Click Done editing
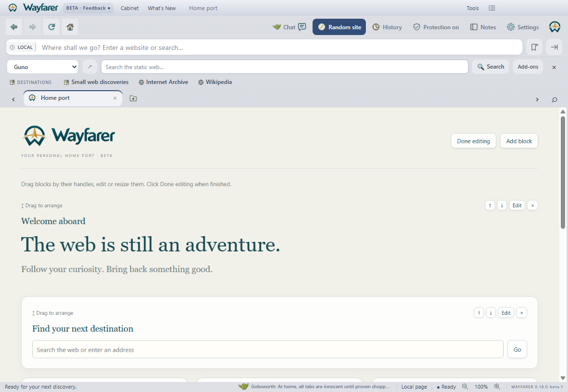This screenshot has width=568, height=392. (473, 141)
